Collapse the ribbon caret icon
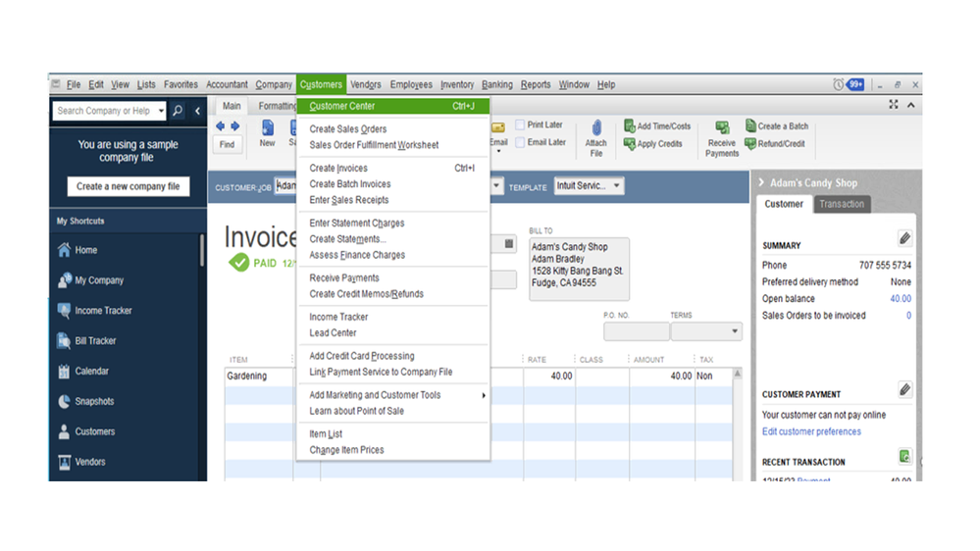The height and width of the screenshot is (551, 980). [x=911, y=105]
